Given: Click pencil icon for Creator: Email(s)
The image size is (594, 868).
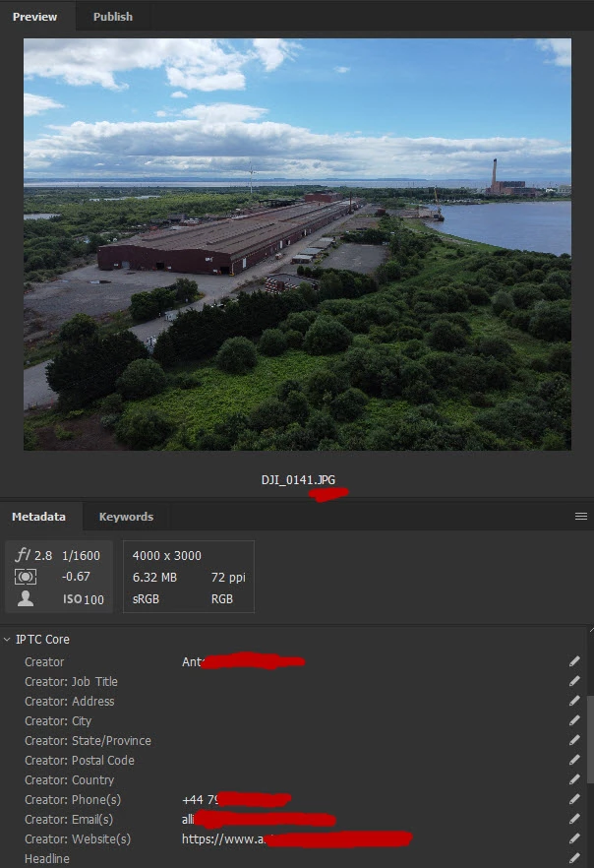Looking at the screenshot, I should point(574,819).
